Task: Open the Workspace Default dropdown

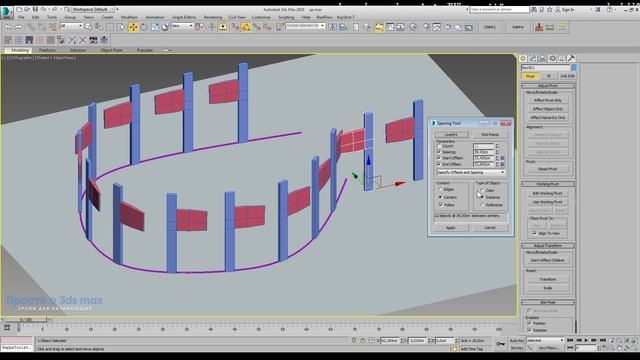Action: coord(93,9)
